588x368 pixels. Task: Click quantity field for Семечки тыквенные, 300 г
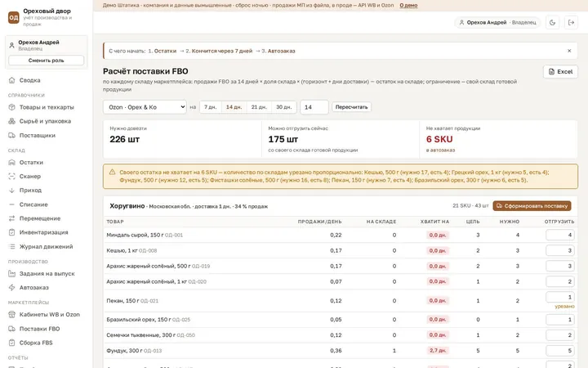(x=560, y=335)
